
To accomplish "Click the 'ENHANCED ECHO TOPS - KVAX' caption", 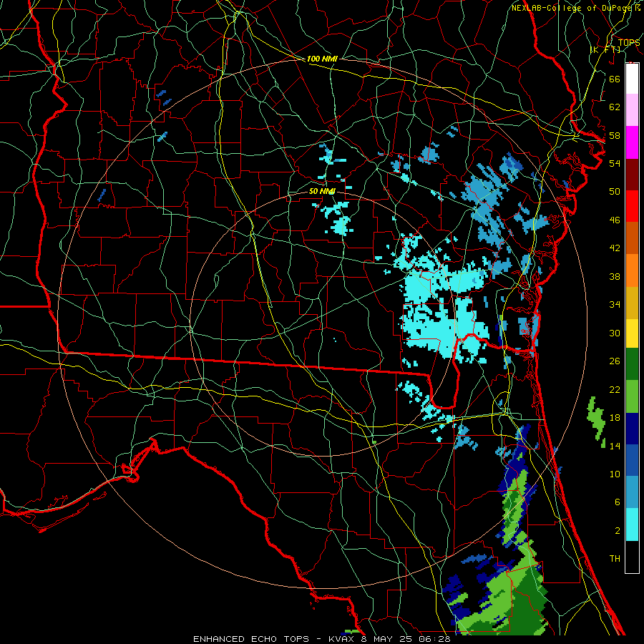I will 273,639.
